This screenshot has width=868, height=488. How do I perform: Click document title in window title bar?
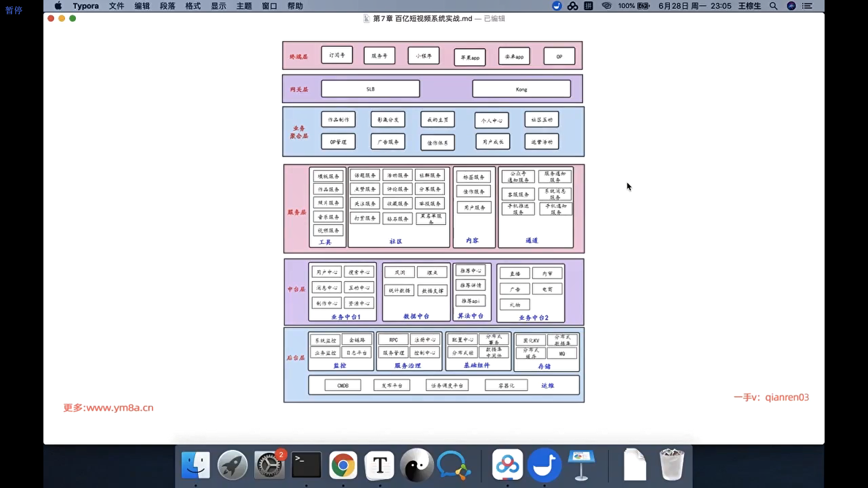pyautogui.click(x=422, y=19)
